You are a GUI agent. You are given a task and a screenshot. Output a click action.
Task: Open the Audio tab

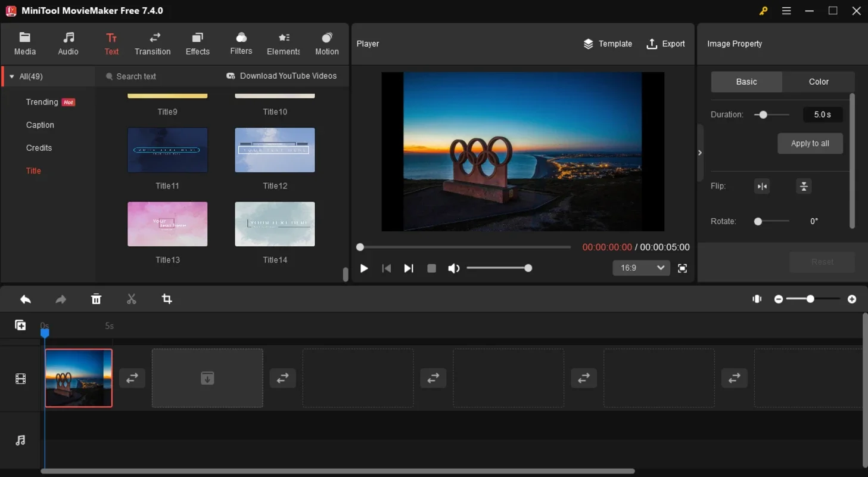click(69, 44)
